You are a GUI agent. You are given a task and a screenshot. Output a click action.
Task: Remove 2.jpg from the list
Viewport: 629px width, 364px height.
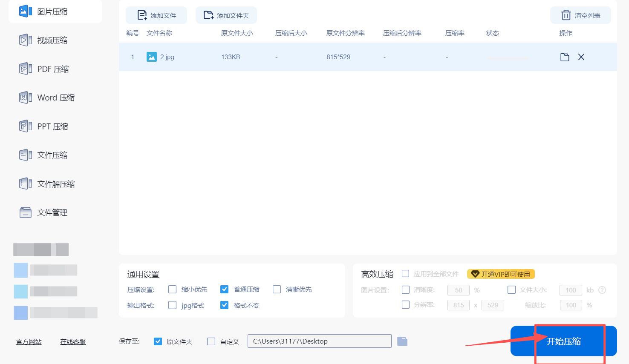click(x=581, y=57)
